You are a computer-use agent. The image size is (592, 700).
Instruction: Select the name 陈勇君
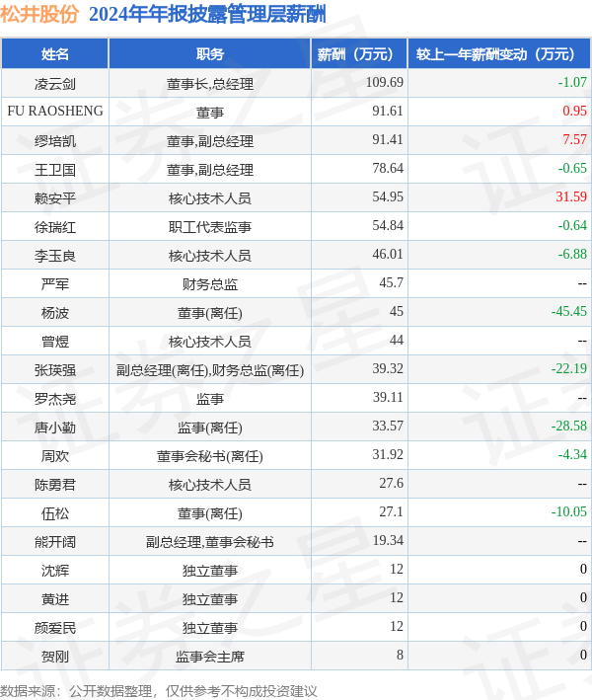[55, 485]
